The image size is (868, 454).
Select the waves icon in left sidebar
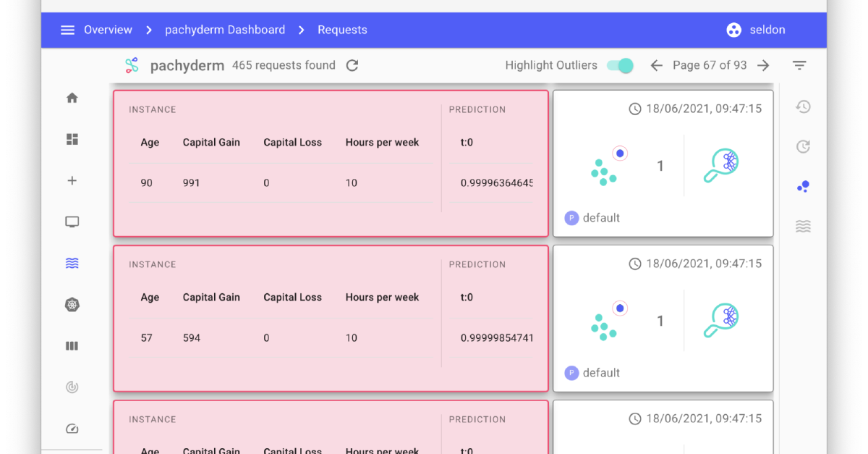72,264
